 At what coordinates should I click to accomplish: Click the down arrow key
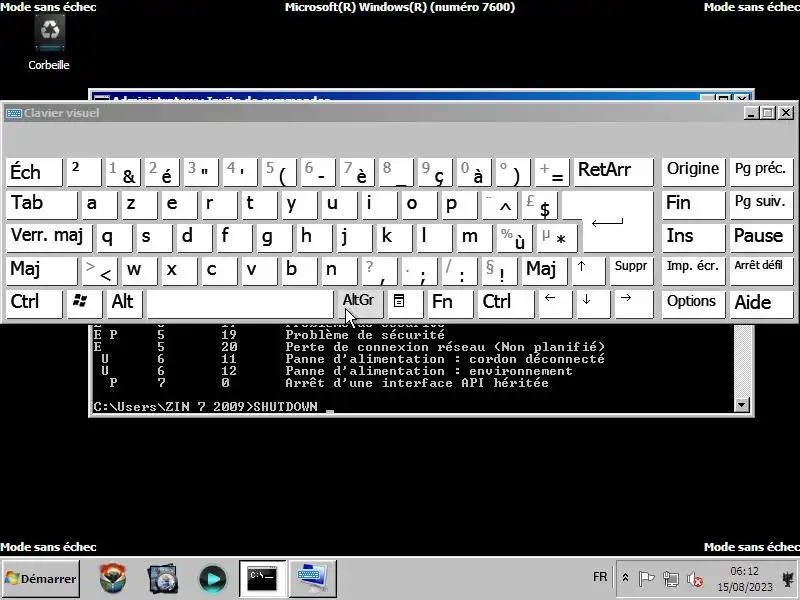[x=593, y=303]
